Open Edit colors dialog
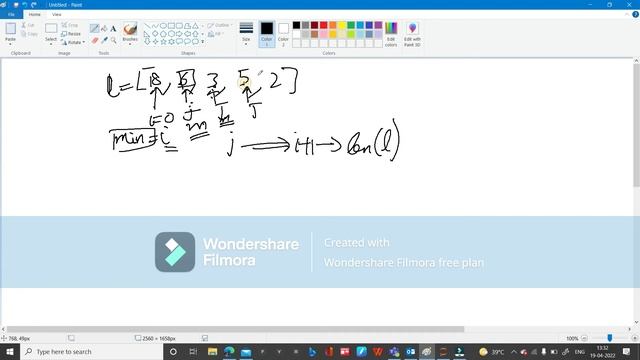Image resolution: width=640 pixels, height=360 pixels. click(391, 34)
